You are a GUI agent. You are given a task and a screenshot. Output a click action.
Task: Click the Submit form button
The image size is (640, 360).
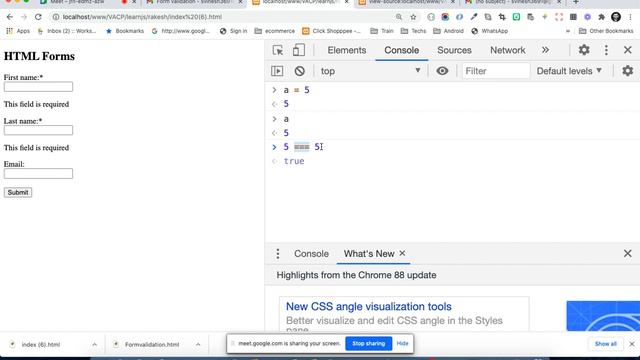coord(18,192)
